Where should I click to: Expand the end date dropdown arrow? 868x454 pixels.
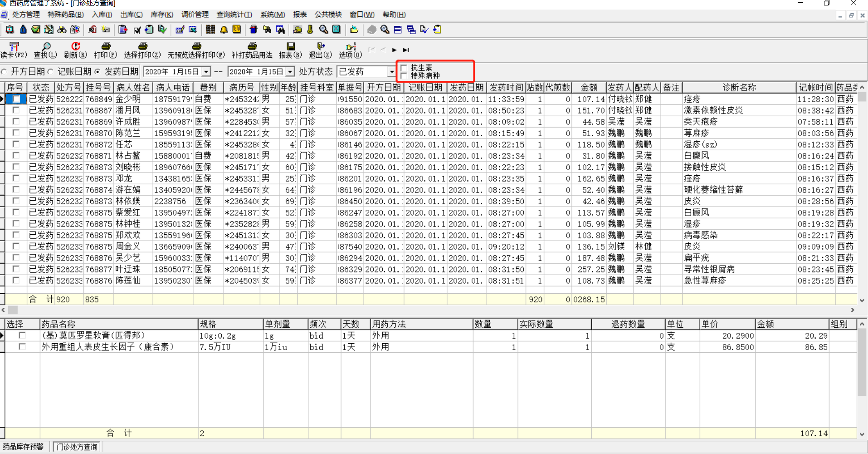(x=290, y=72)
